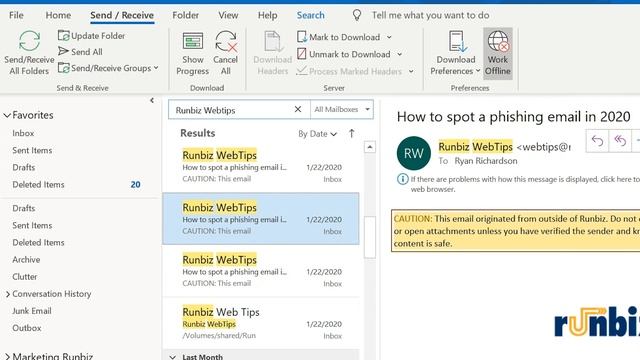Click Send/Receive All Folders icon
The image size is (640, 360).
click(x=29, y=41)
